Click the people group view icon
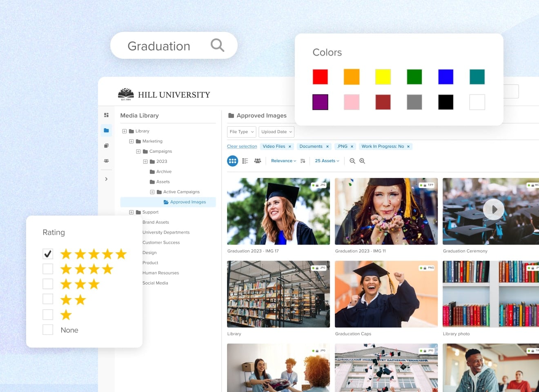539x392 pixels. [258, 161]
